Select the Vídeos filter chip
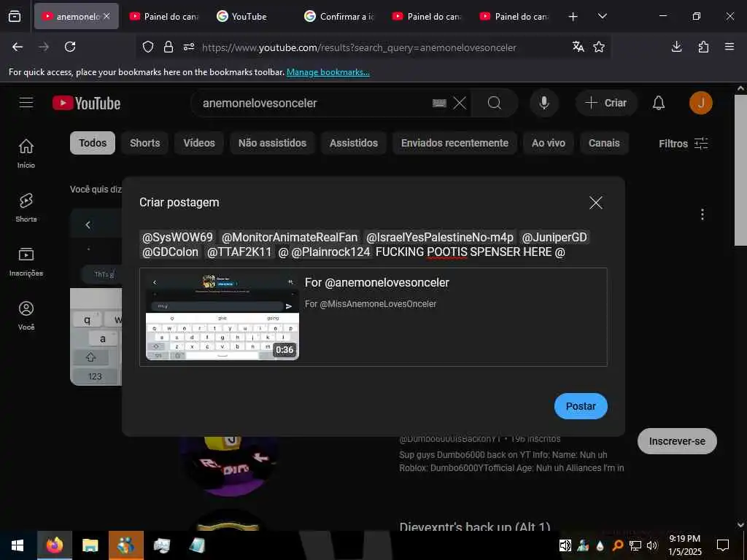Screen dimensions: 747x560 [x=199, y=143]
